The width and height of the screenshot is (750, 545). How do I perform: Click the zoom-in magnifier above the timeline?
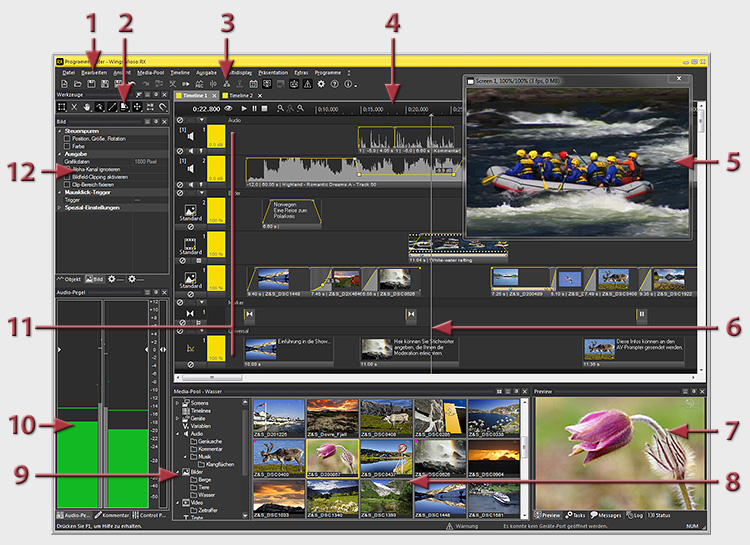pos(279,107)
